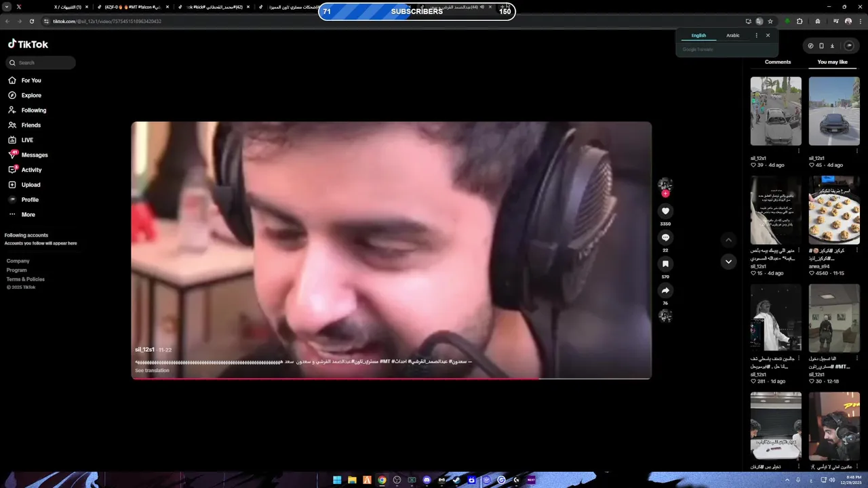
Task: Click the tiktok.com address bar
Action: coord(393,21)
